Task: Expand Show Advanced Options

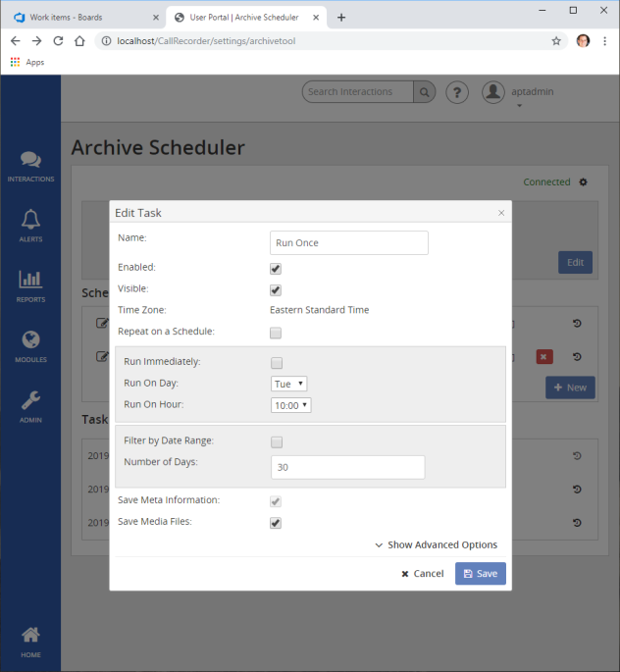Action: [436, 545]
